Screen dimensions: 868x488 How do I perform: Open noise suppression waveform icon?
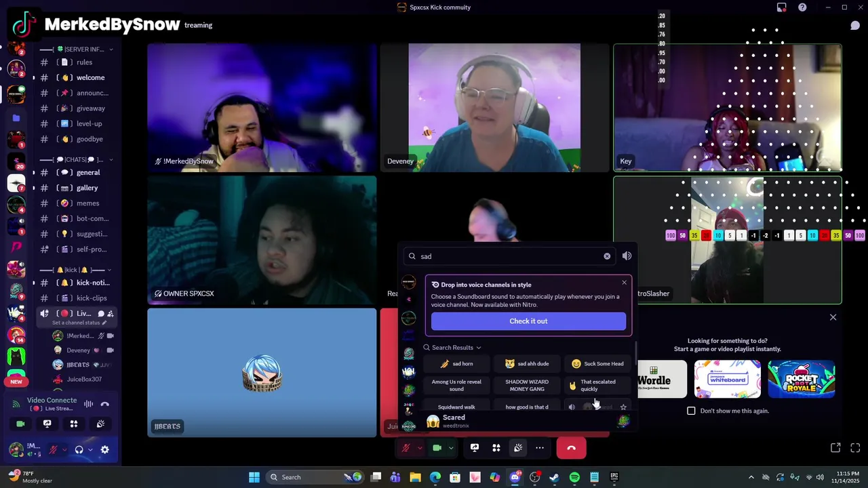[89, 404]
